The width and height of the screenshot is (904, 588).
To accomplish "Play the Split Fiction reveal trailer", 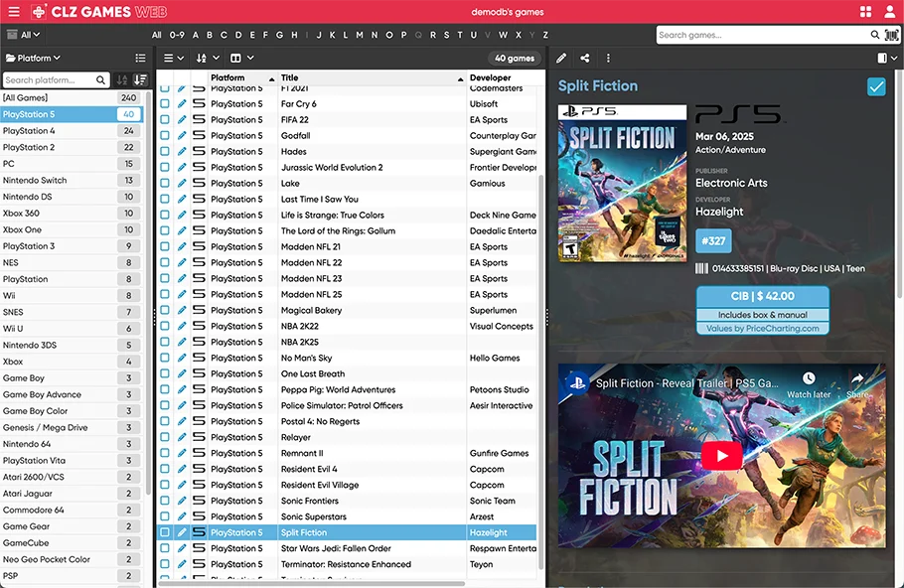I will [x=722, y=456].
